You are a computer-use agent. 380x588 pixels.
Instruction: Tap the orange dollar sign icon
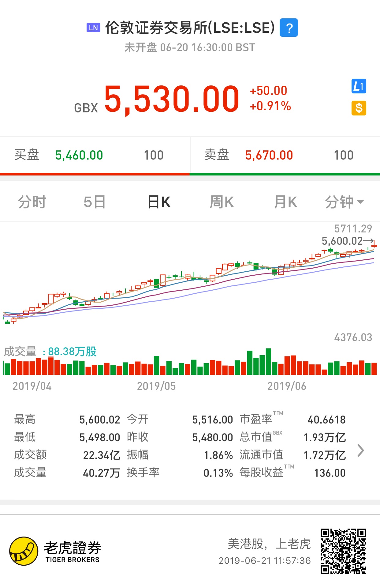359,108
